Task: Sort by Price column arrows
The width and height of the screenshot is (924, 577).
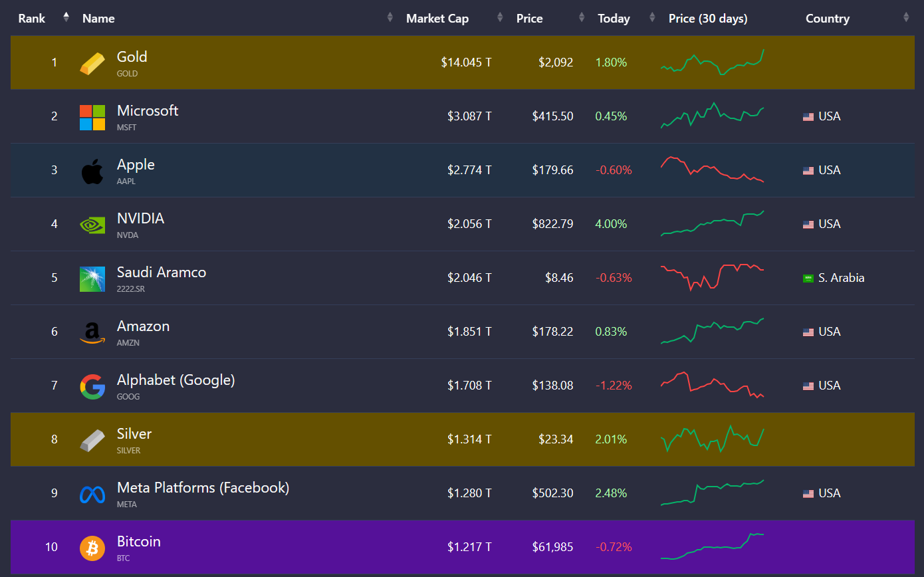Action: 582,18
